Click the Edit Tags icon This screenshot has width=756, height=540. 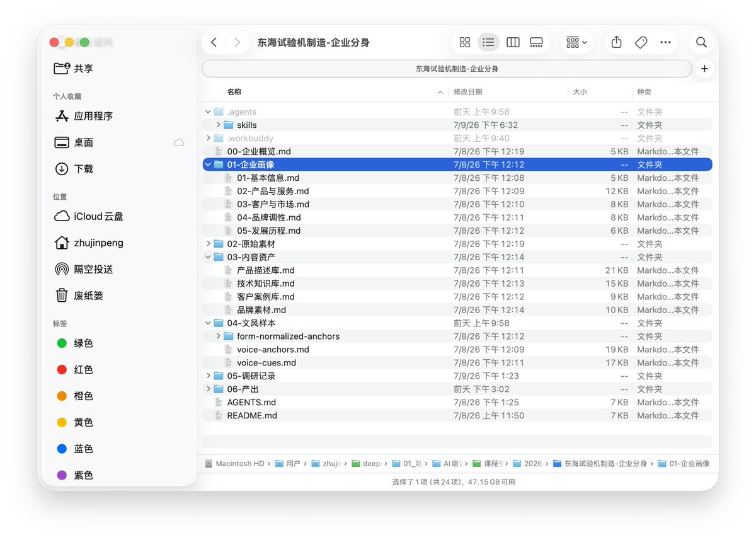click(641, 42)
